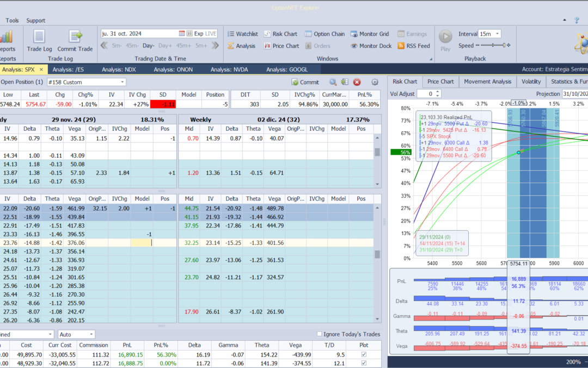
Task: Click the Day- time step button
Action: point(149,46)
